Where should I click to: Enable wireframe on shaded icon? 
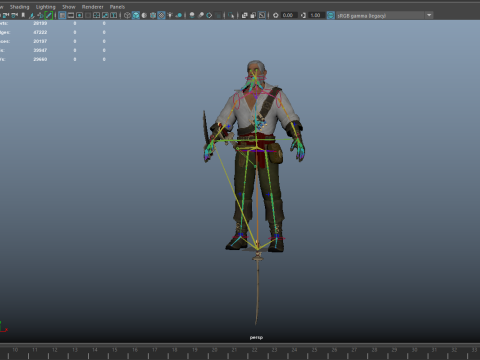[x=153, y=15]
